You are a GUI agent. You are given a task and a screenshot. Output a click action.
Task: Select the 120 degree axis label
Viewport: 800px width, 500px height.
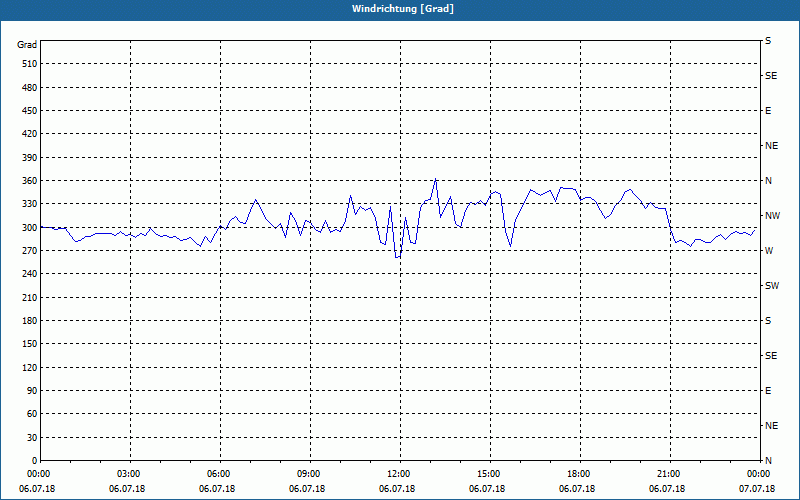[30, 367]
